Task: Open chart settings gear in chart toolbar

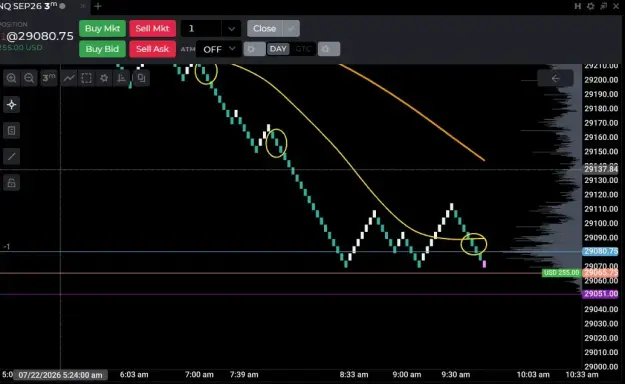Action: [x=104, y=78]
